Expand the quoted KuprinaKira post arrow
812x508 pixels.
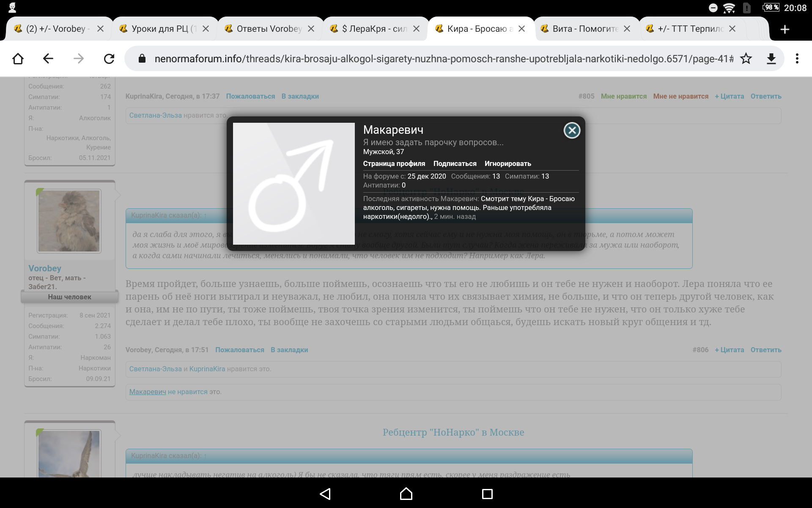206,215
